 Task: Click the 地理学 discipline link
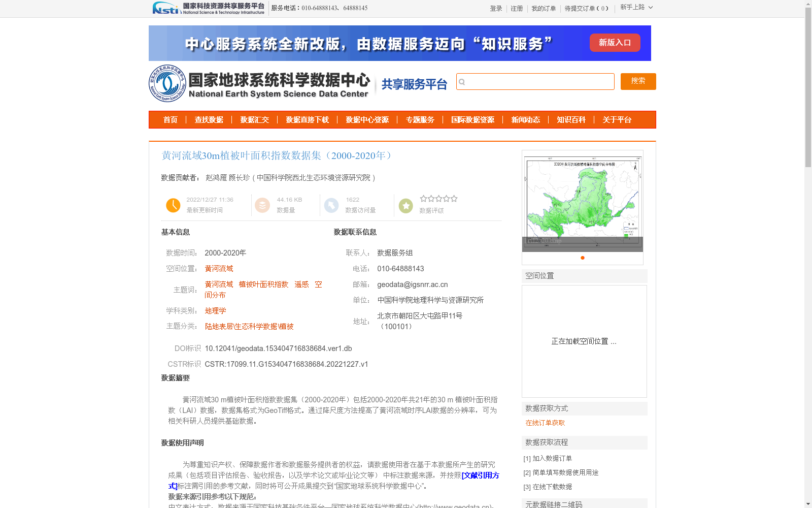tap(215, 311)
